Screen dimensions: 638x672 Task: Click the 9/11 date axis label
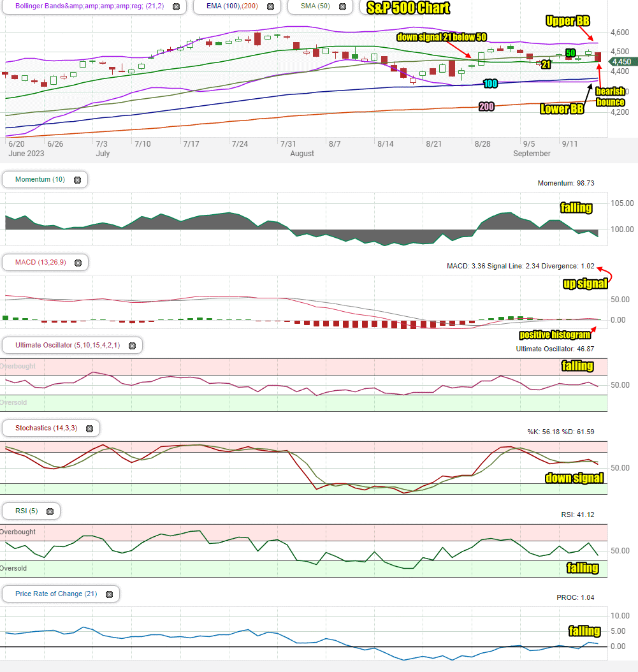click(x=570, y=144)
